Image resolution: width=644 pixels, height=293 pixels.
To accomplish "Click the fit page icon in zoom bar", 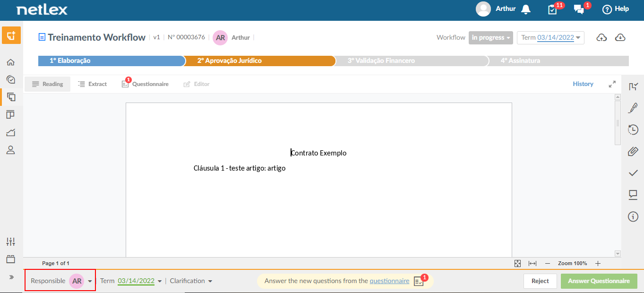I will pyautogui.click(x=517, y=263).
